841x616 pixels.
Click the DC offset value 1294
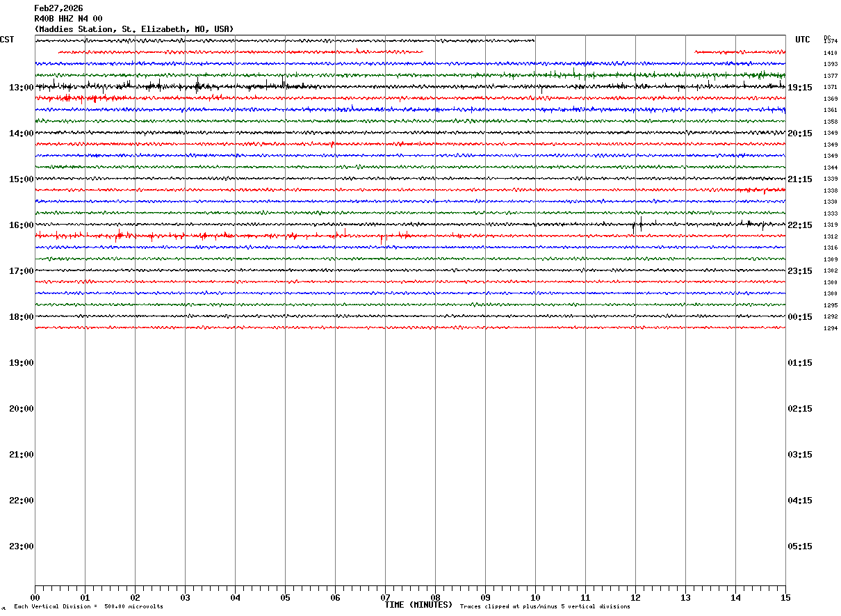coord(831,328)
